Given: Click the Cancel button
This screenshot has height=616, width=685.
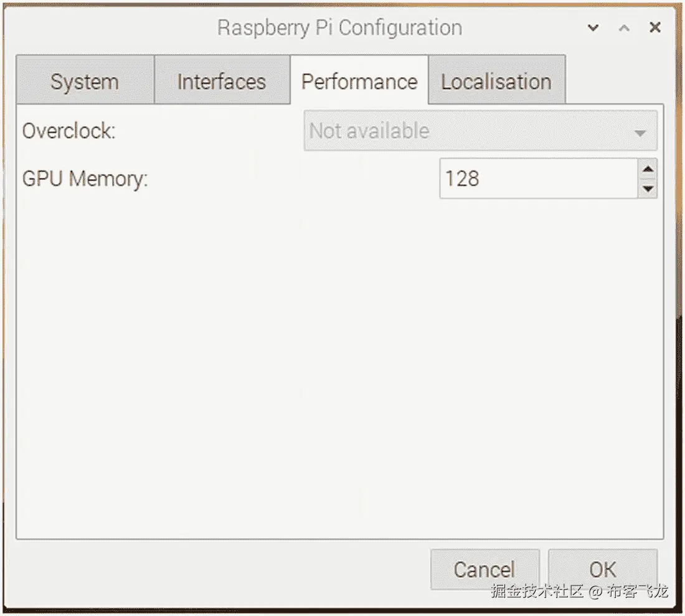Looking at the screenshot, I should tap(484, 569).
